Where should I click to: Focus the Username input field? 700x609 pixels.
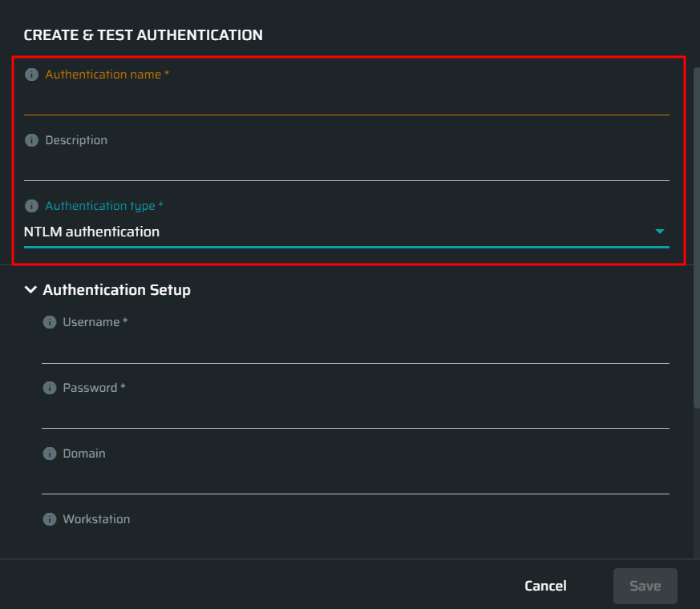[x=355, y=349]
